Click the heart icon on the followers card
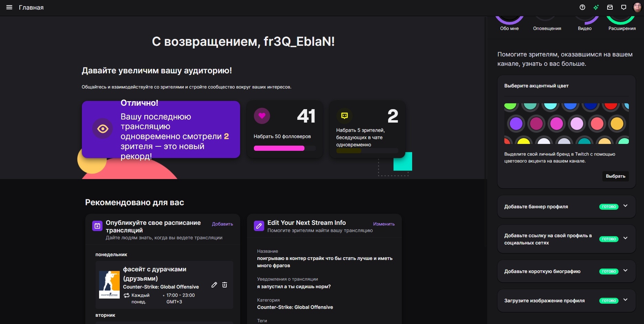The width and height of the screenshot is (644, 324). click(262, 116)
